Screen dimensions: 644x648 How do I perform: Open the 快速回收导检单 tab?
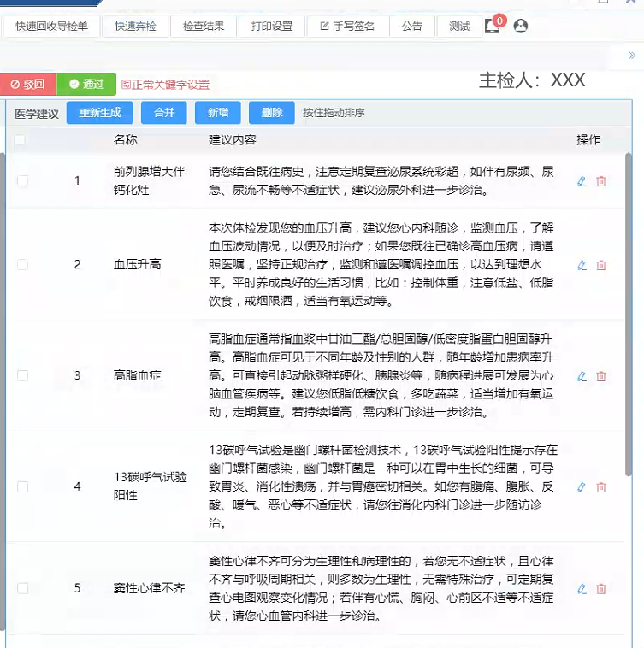51,26
